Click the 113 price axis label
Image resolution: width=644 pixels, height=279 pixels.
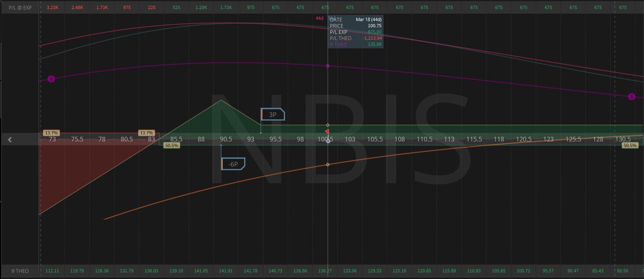click(x=449, y=139)
